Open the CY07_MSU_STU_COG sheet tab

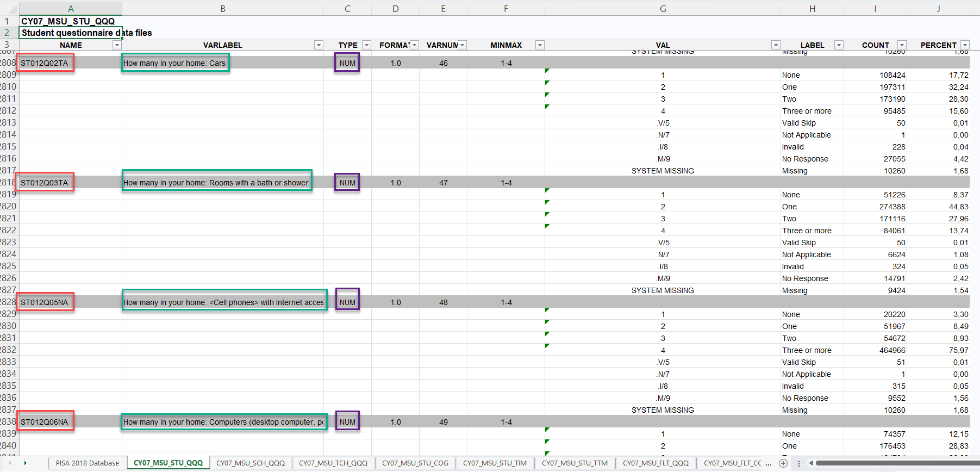(x=415, y=463)
